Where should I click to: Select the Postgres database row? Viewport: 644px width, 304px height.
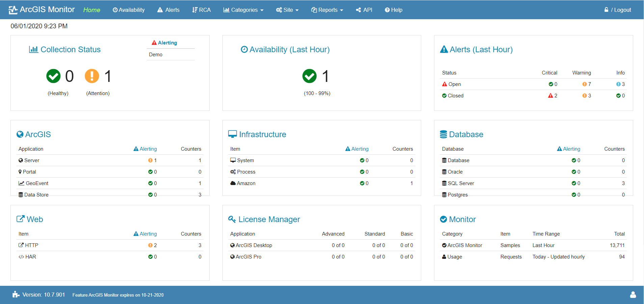tap(533, 195)
